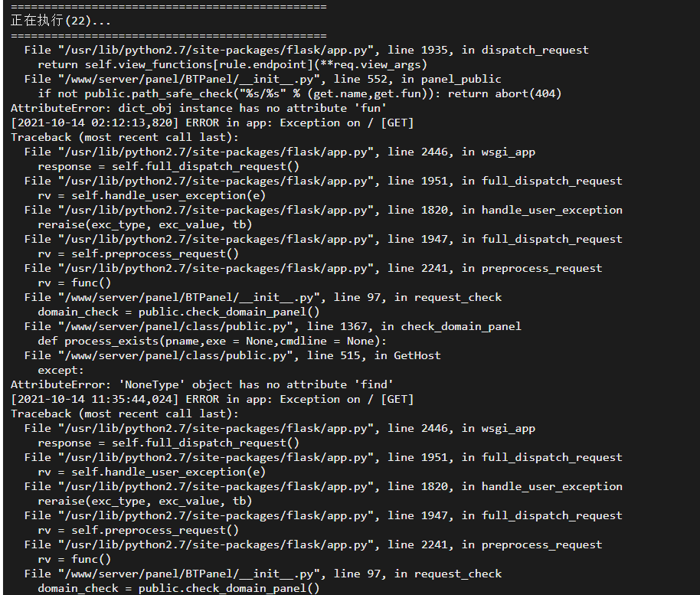Click the 'NoneType' object AttributeError line
This screenshot has height=595, width=700.
pyautogui.click(x=201, y=384)
